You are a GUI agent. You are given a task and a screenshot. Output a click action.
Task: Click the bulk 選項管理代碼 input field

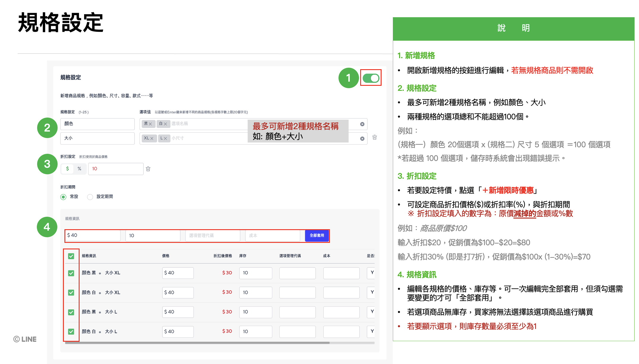pos(212,235)
